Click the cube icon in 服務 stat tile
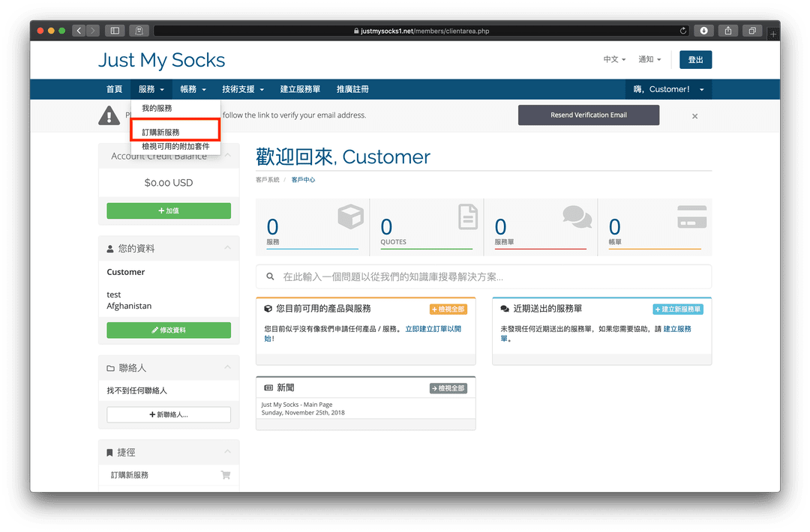810x532 pixels. (x=351, y=217)
